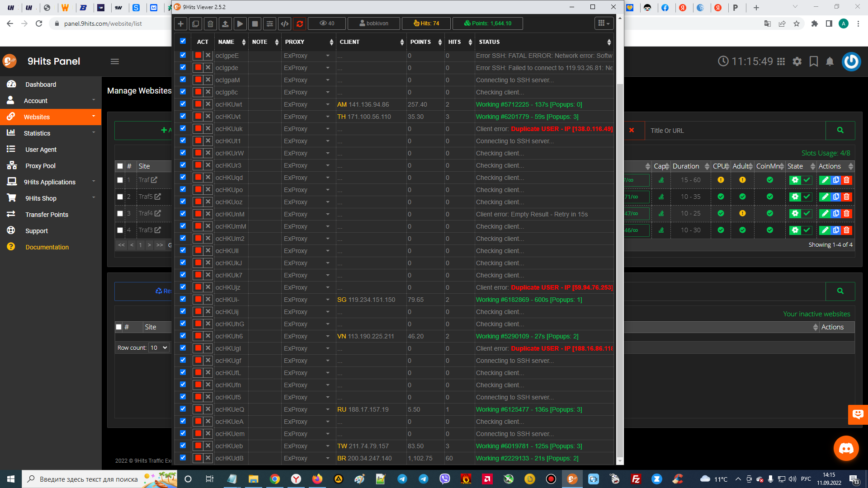Start selected sessions with play button
This screenshot has width=868, height=488.
click(240, 23)
